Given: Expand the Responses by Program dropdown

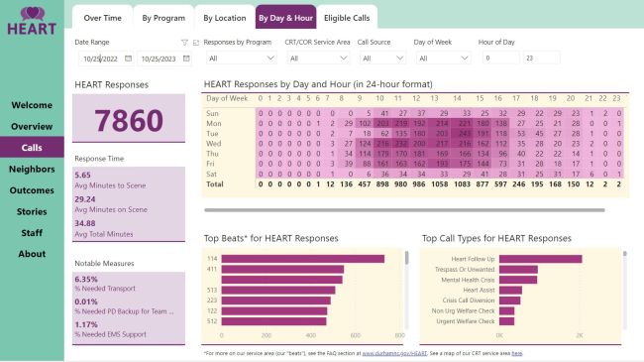Looking at the screenshot, I should tap(241, 59).
